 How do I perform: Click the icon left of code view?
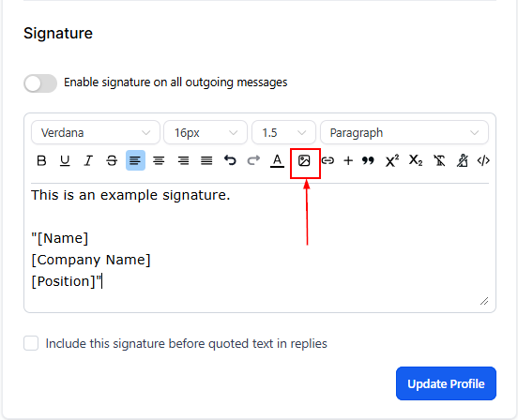click(x=463, y=160)
